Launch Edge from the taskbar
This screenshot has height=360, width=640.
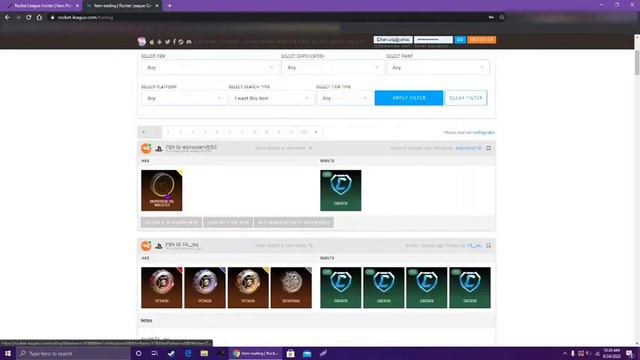point(188,353)
